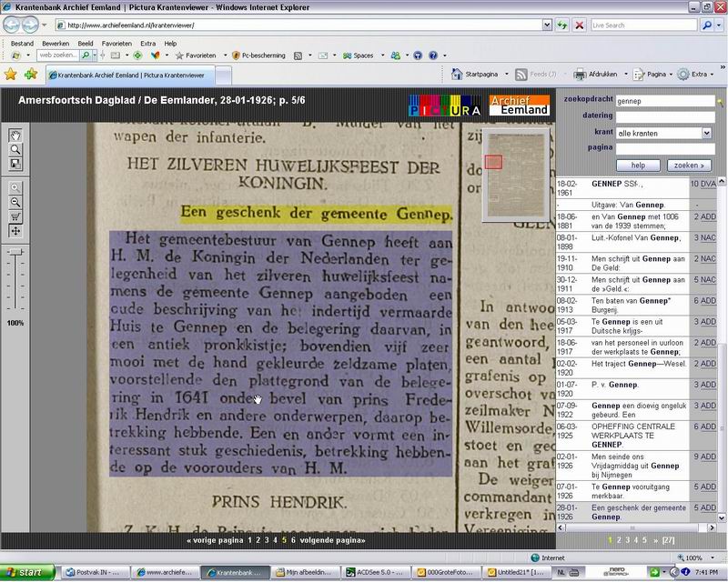Switch to Postvak IN taskbar window
The image size is (728, 582).
[96, 573]
